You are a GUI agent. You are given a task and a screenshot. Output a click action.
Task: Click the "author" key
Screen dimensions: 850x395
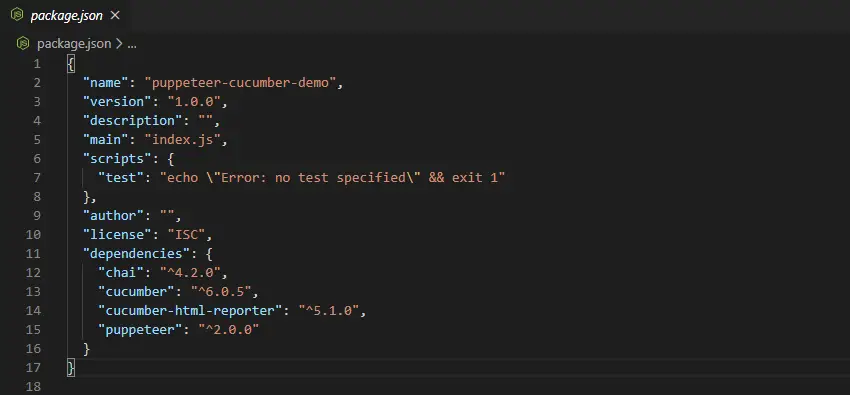pyautogui.click(x=113, y=216)
